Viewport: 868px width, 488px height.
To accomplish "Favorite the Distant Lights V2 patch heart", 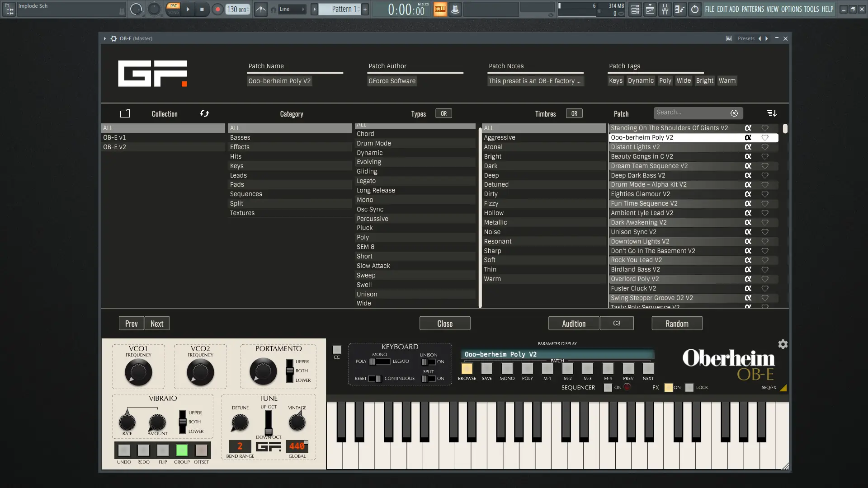I will pyautogui.click(x=765, y=147).
